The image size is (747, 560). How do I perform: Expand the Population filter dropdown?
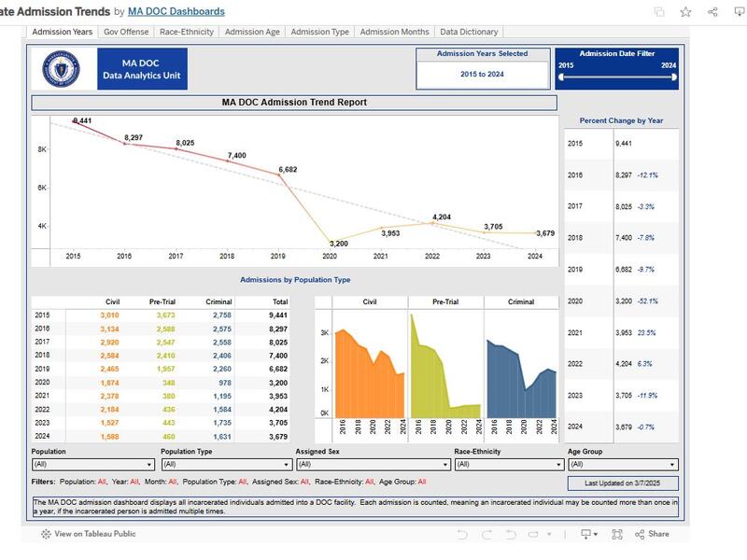coord(92,464)
